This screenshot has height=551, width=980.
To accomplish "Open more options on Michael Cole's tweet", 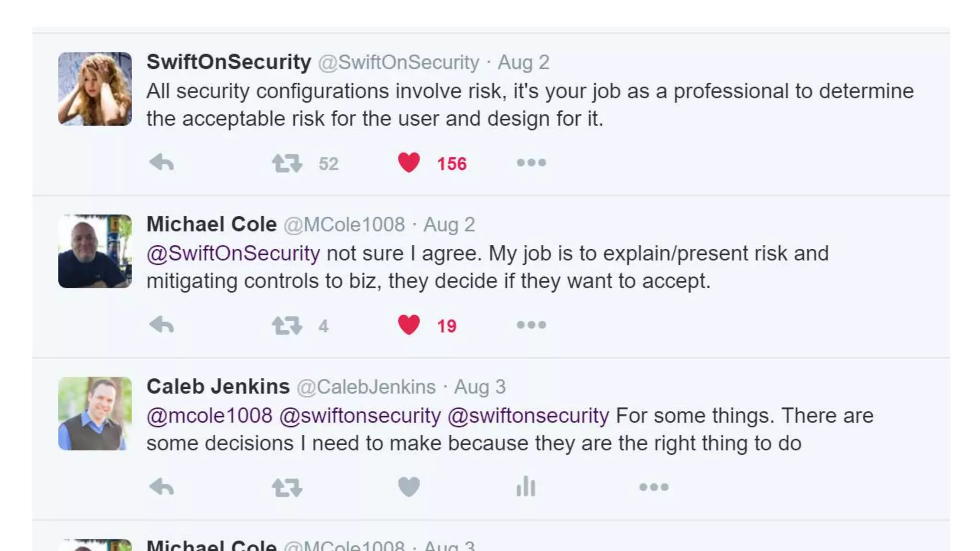I will (531, 325).
